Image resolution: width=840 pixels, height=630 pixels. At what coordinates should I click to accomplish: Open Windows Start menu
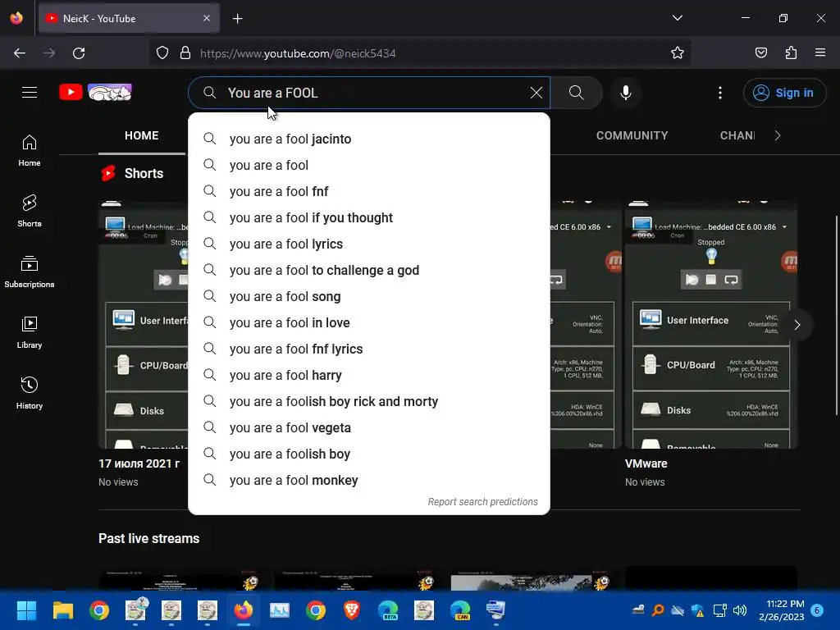(x=26, y=610)
